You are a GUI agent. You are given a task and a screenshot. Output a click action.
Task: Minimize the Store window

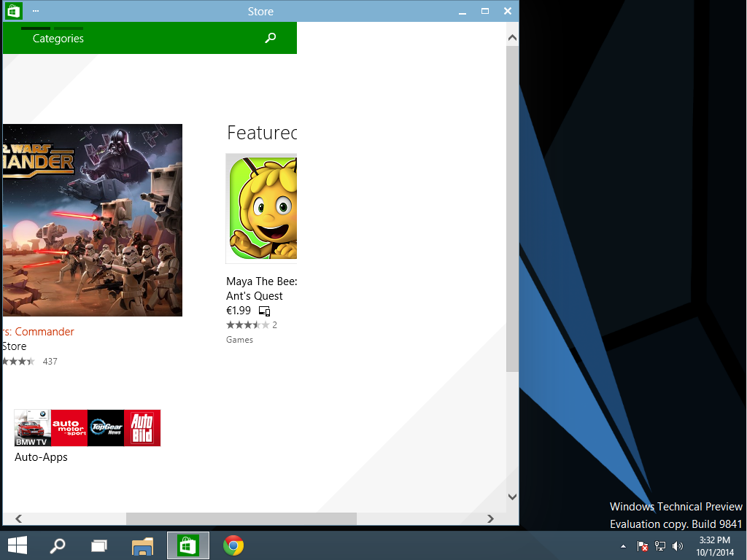462,12
